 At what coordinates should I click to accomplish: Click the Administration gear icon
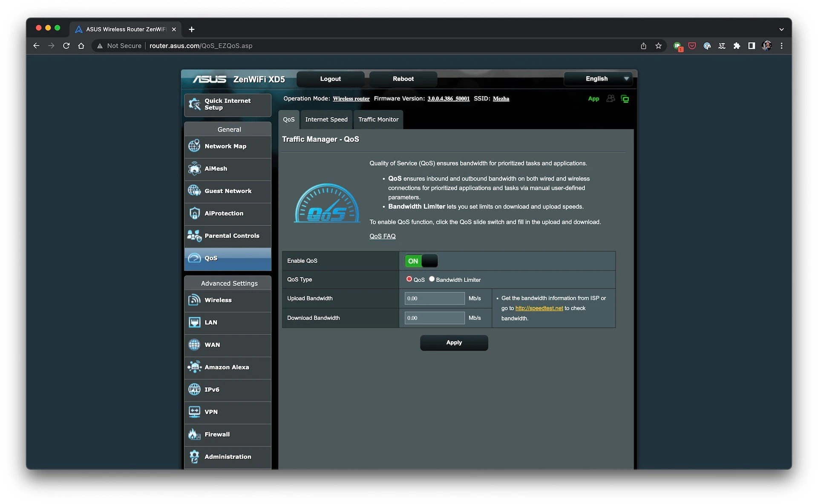click(x=194, y=456)
